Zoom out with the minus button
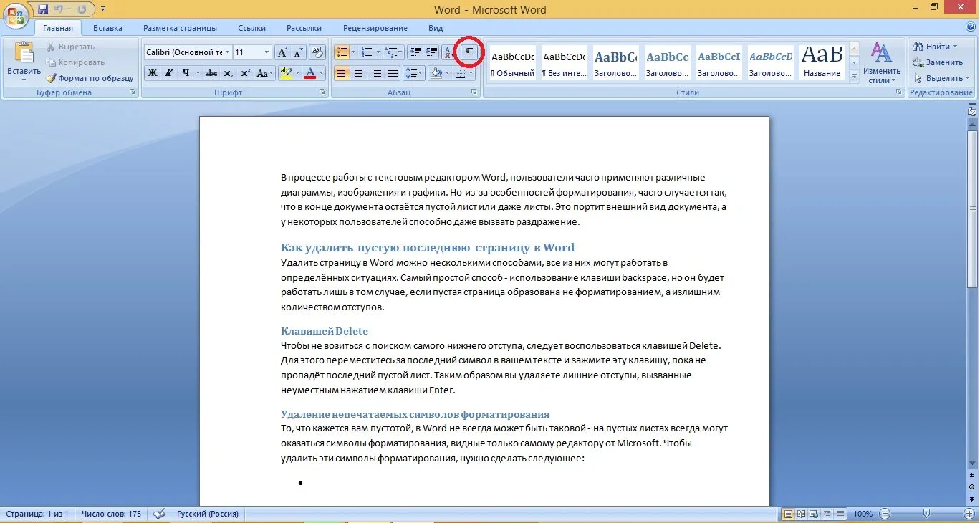This screenshot has width=980, height=523. (885, 514)
